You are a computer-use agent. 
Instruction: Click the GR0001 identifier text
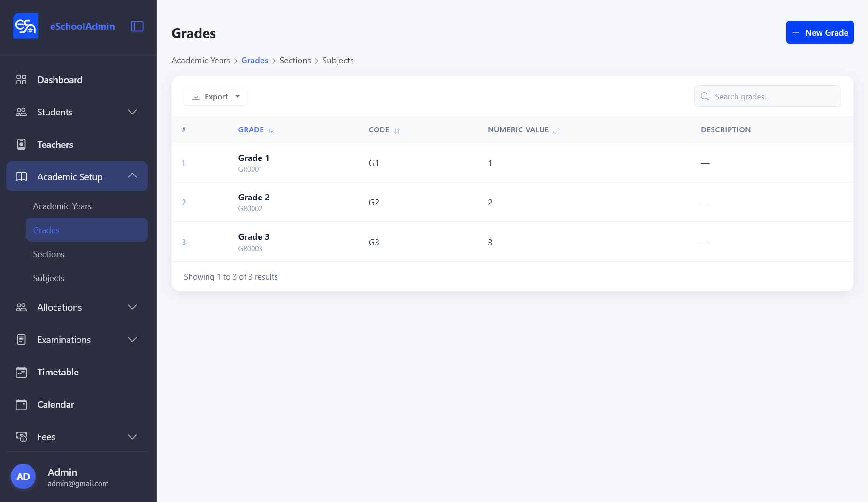tap(250, 169)
